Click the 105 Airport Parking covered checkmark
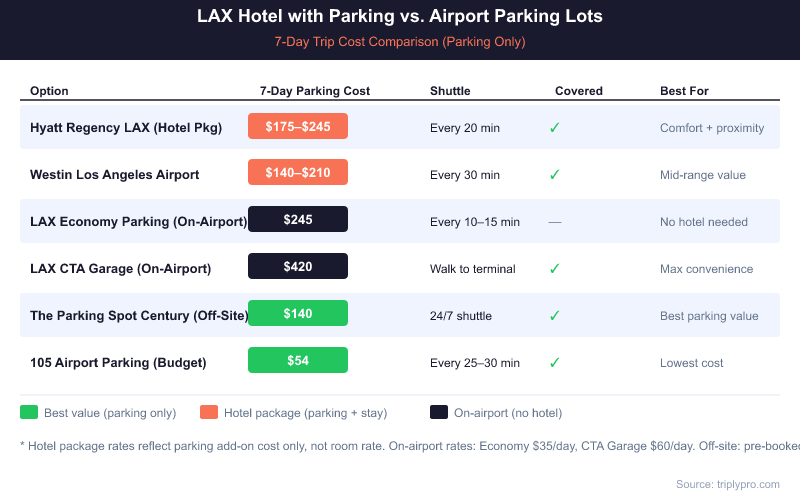Screen dimensions: 800x500 click(555, 362)
